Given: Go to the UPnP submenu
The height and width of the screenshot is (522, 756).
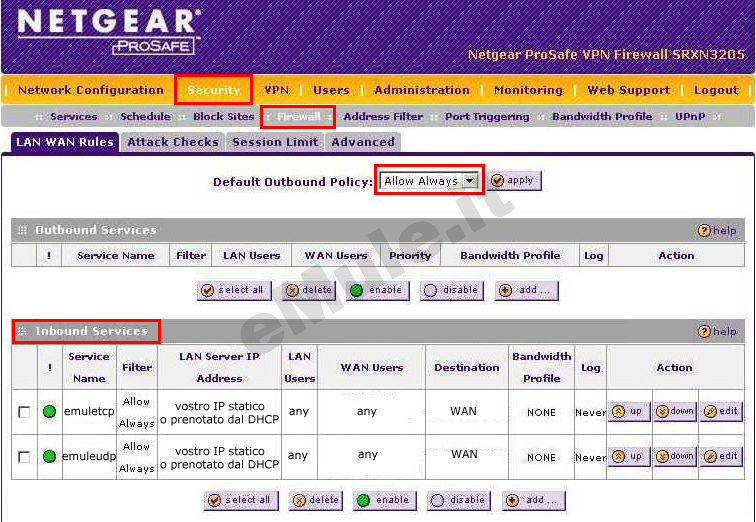Looking at the screenshot, I should point(690,117).
